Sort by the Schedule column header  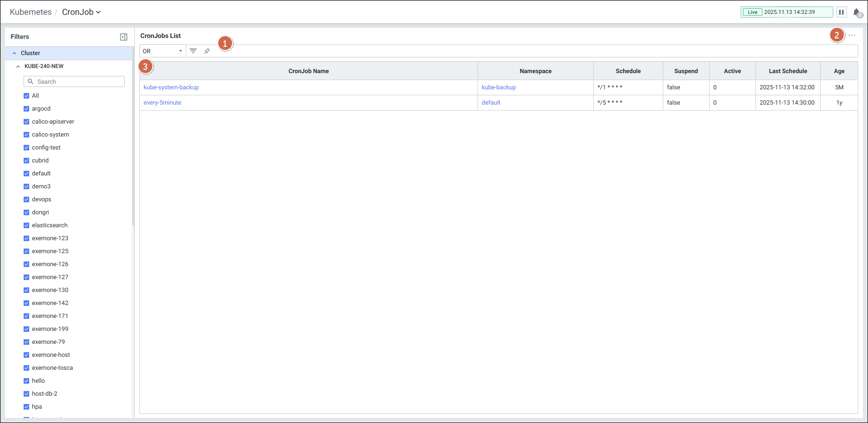pos(628,71)
